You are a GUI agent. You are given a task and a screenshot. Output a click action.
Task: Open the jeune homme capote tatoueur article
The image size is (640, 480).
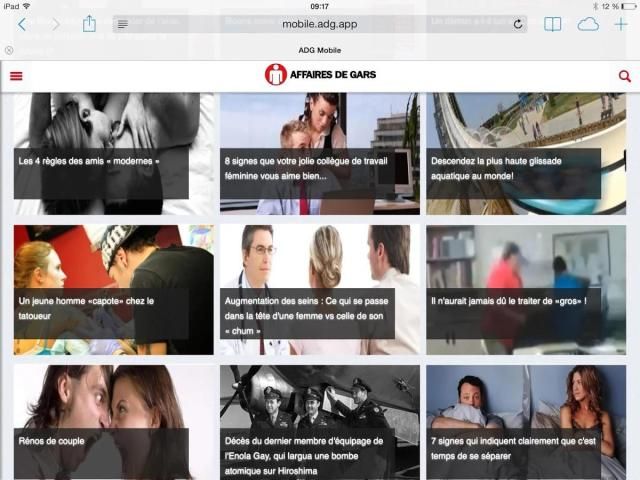click(x=113, y=290)
